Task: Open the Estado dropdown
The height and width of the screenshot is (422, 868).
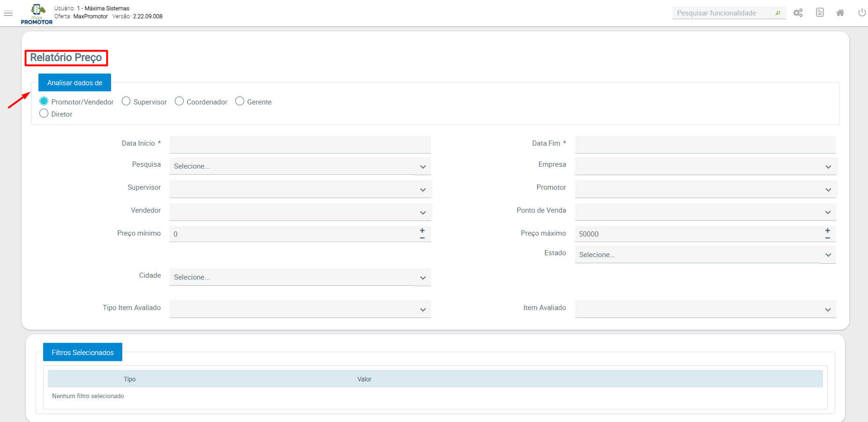Action: (705, 255)
